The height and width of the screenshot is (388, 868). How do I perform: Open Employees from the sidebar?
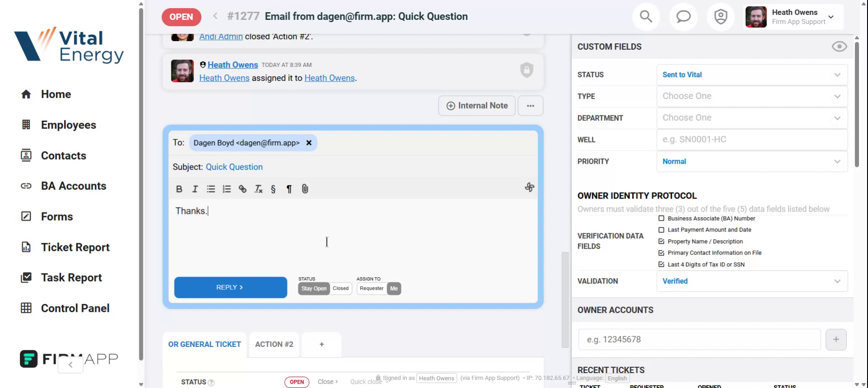coord(68,125)
